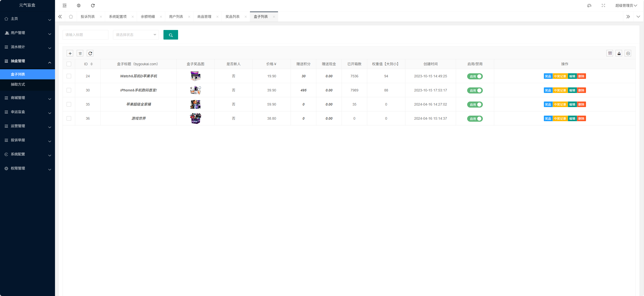Open the status select dropdown

pyautogui.click(x=136, y=35)
